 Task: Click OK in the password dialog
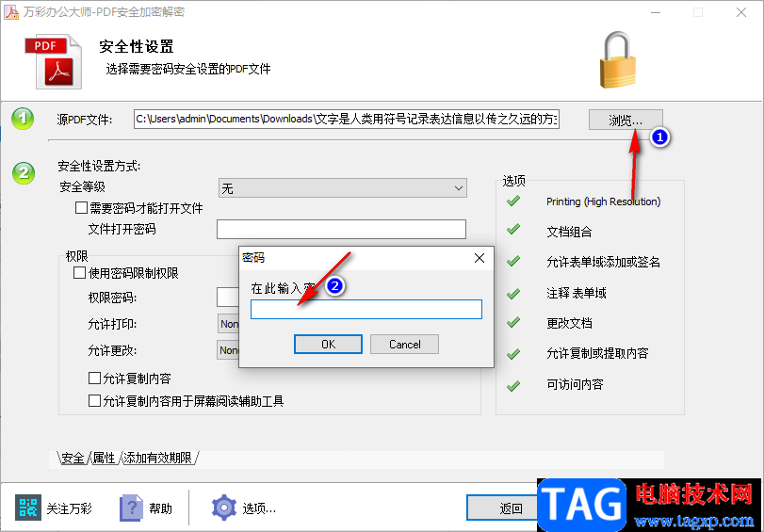pyautogui.click(x=328, y=344)
